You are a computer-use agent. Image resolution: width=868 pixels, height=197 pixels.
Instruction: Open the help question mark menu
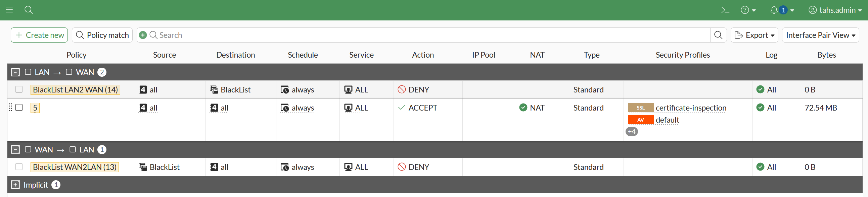tap(748, 10)
